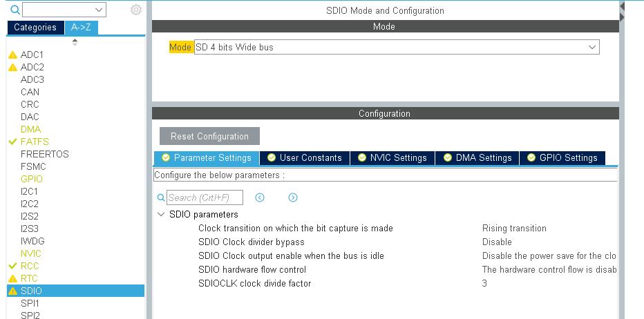This screenshot has width=644, height=319.
Task: Click the search magnifier icon in sidebar
Action: coord(15,10)
